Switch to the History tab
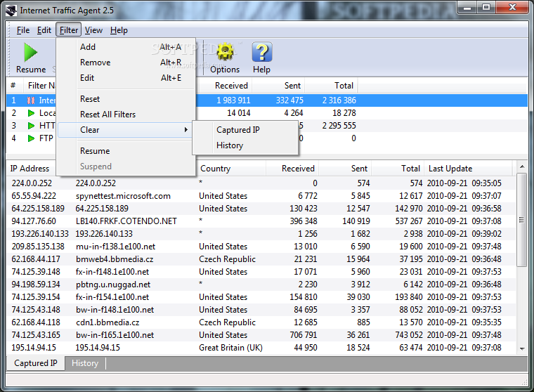 [x=85, y=363]
